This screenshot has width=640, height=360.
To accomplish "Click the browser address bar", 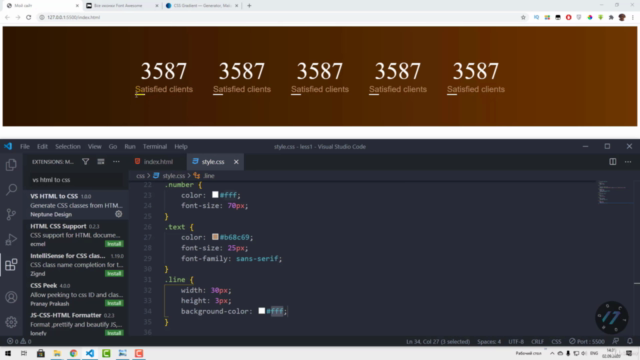I will click(278, 18).
